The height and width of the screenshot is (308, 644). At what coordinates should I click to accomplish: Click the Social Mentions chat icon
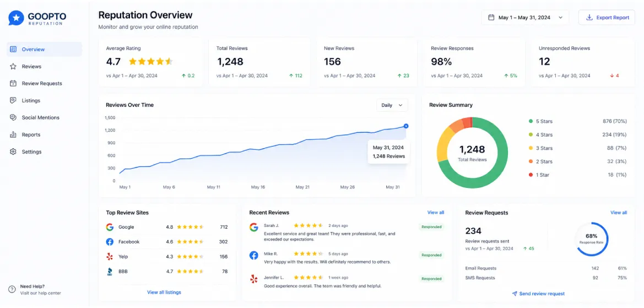[13, 117]
